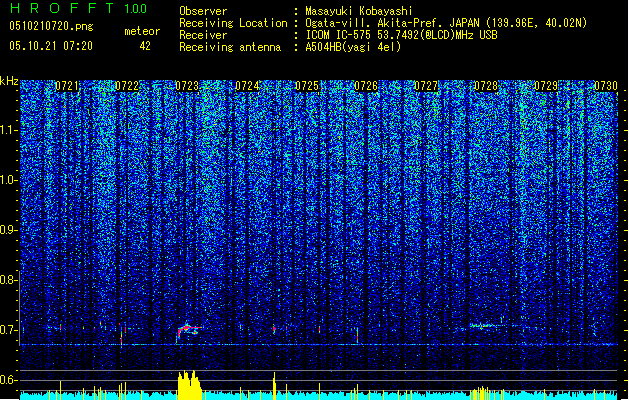Click the 0.9 kHz axis label
This screenshot has width=629, height=400.
pos(8,230)
